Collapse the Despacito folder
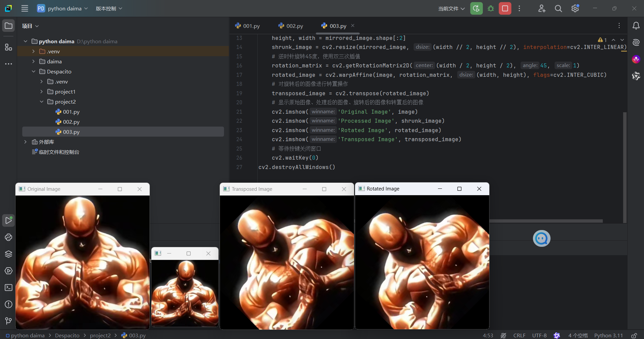Screen dimensions: 644x339 [x=34, y=71]
